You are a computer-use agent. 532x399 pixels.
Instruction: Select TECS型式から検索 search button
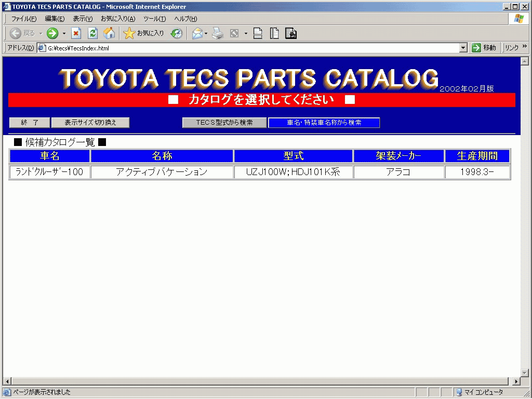(224, 123)
